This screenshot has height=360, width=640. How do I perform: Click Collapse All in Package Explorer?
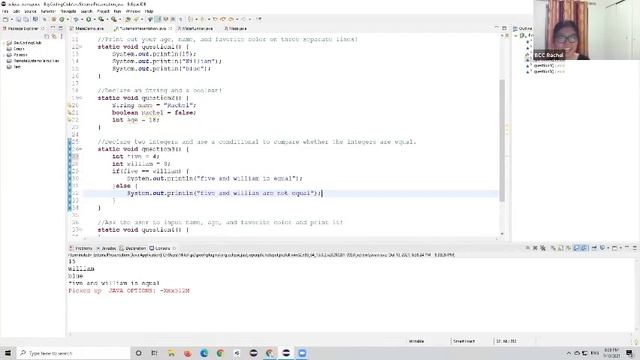click(46, 36)
